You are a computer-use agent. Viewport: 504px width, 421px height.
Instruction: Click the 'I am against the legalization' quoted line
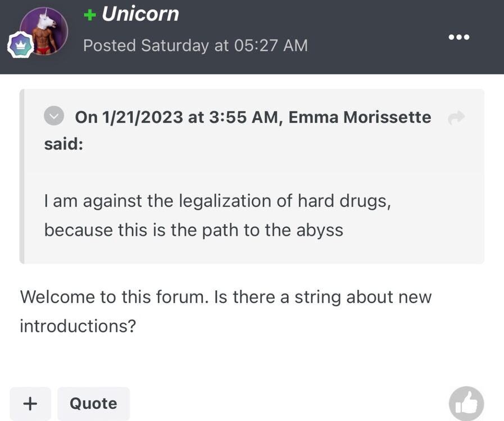click(217, 201)
